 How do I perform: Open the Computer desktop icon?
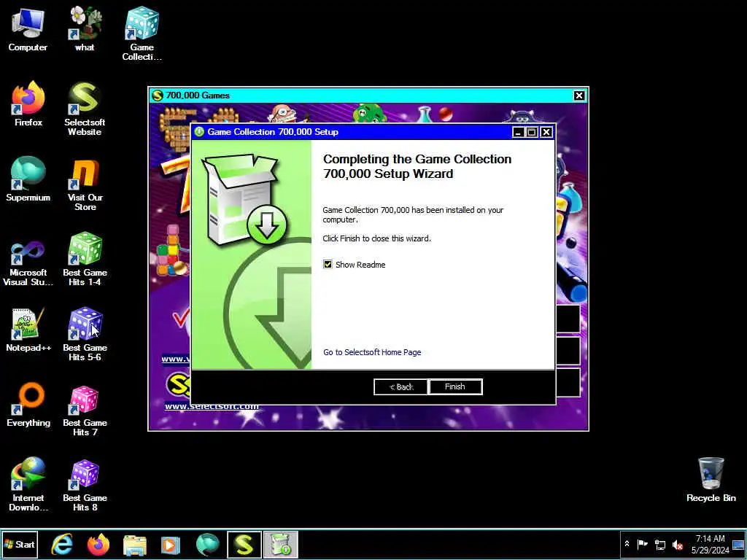point(28,29)
